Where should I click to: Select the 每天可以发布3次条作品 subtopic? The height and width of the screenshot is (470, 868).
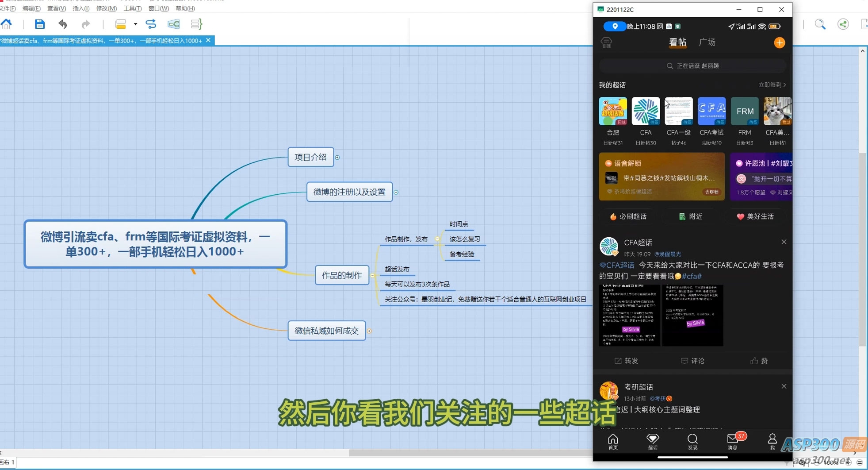pyautogui.click(x=417, y=284)
